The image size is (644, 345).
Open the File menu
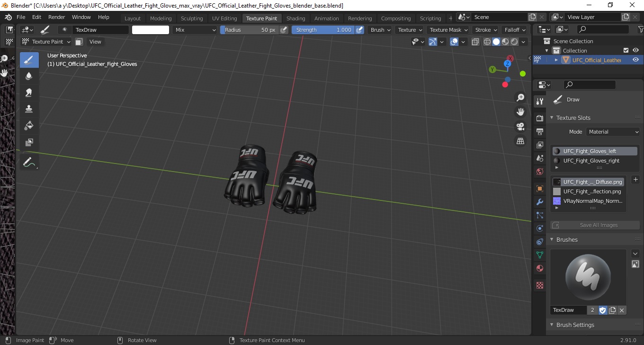tap(21, 17)
